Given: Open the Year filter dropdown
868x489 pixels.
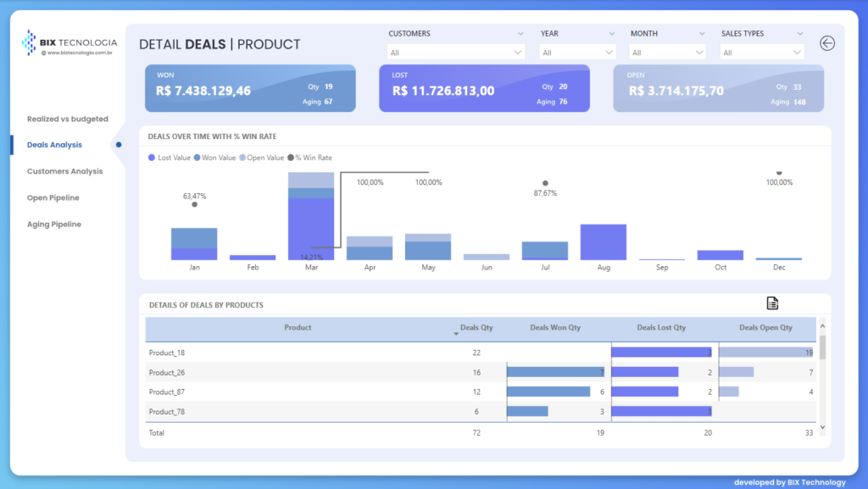Looking at the screenshot, I should point(577,53).
